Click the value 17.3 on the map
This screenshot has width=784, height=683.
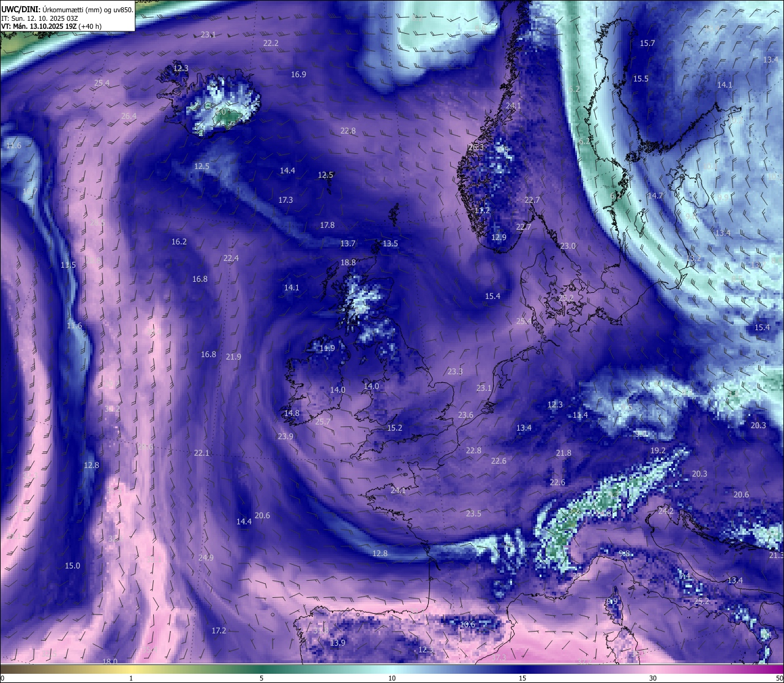click(x=285, y=200)
